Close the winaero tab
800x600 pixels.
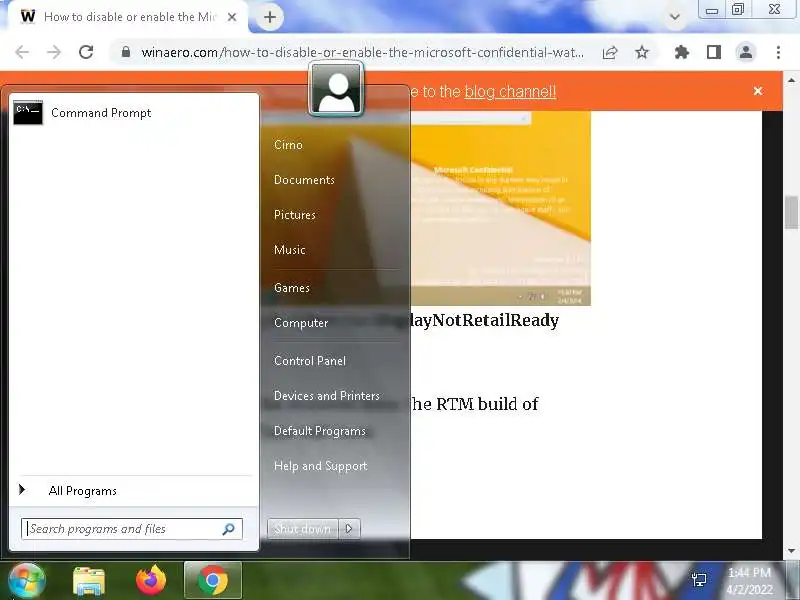pos(232,17)
